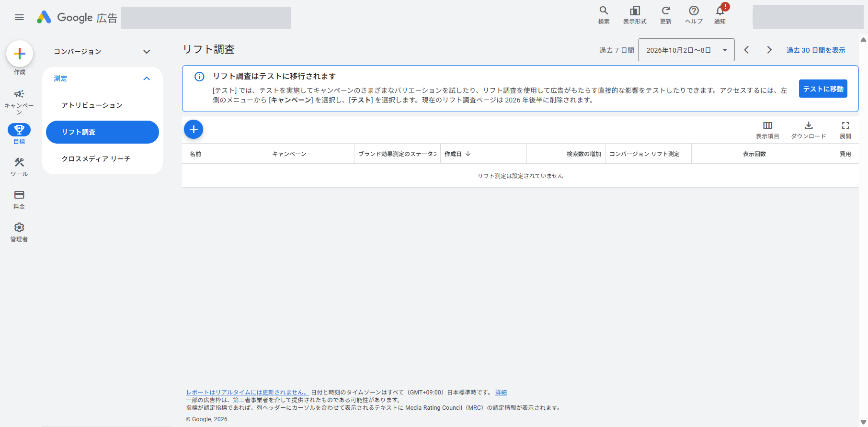Image resolution: width=868 pixels, height=427 pixels.
Task: Refresh the page with 更新 icon
Action: pos(665,15)
